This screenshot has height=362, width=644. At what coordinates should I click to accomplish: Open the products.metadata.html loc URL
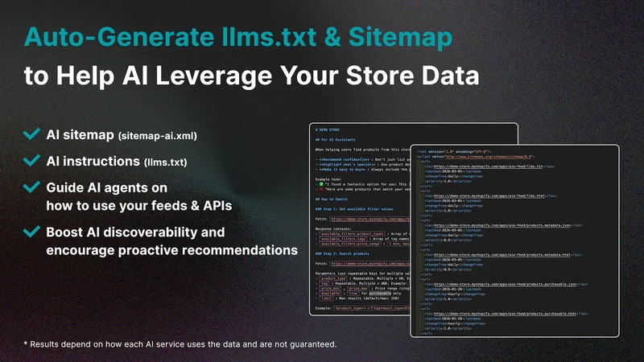[x=502, y=255]
